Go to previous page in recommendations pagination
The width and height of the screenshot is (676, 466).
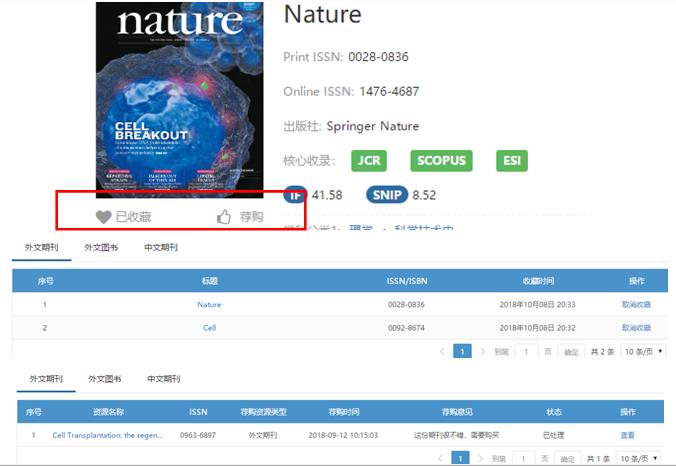coord(440,458)
